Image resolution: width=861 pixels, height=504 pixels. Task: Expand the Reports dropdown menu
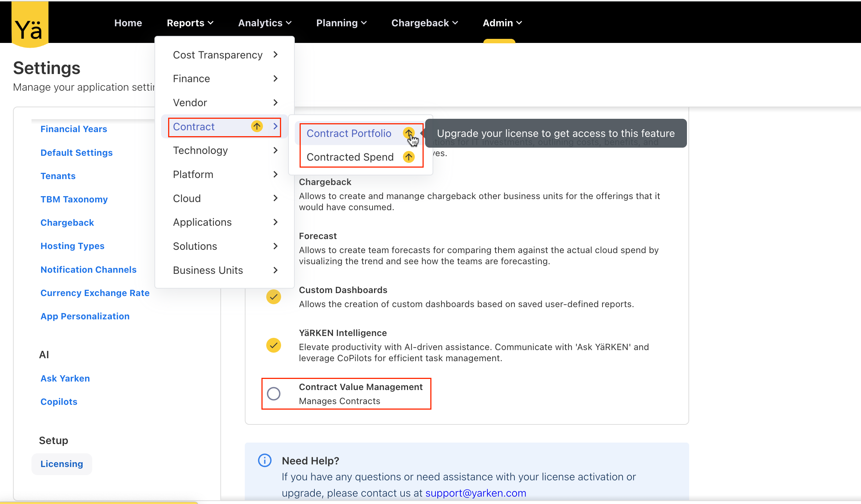pyautogui.click(x=190, y=23)
